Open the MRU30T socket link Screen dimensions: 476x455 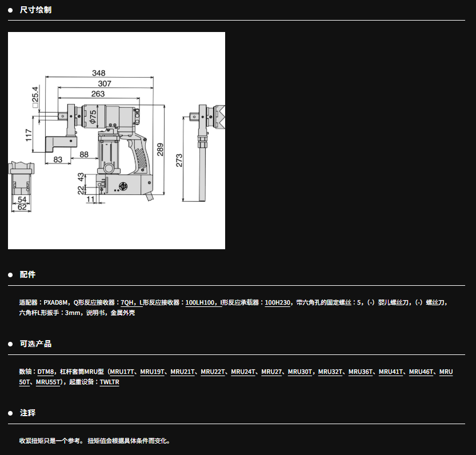(300, 372)
